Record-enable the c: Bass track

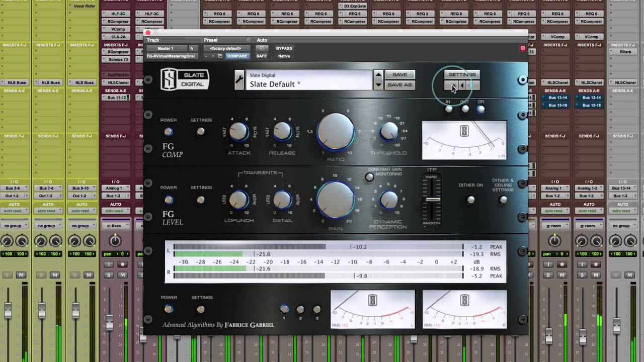[122, 264]
